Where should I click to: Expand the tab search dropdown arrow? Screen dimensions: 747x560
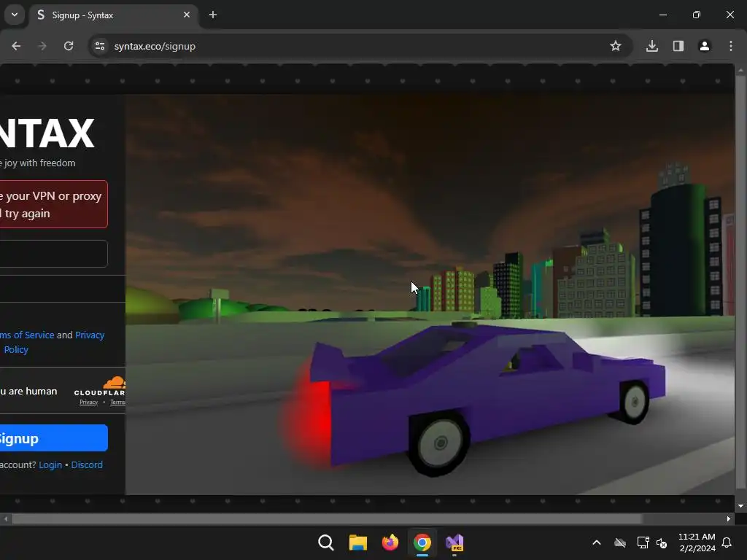click(x=15, y=15)
